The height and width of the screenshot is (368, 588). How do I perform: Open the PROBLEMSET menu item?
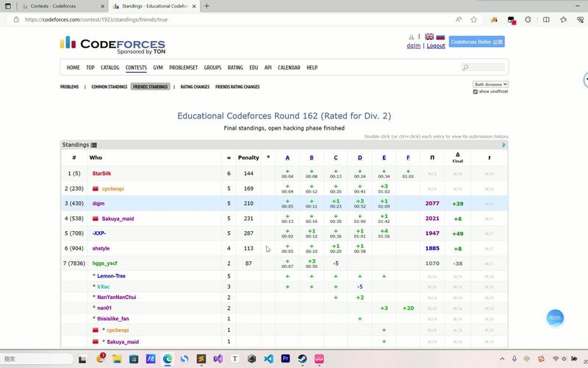(183, 68)
